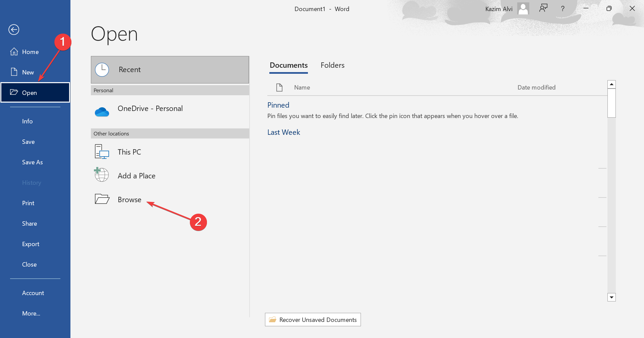Click the OneDrive cloud icon
This screenshot has width=644, height=338.
[x=102, y=112]
